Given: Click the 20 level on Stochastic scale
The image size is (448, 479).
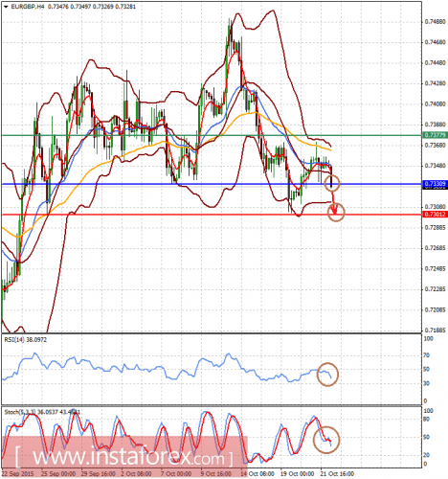Looking at the screenshot, I should pos(426,455).
